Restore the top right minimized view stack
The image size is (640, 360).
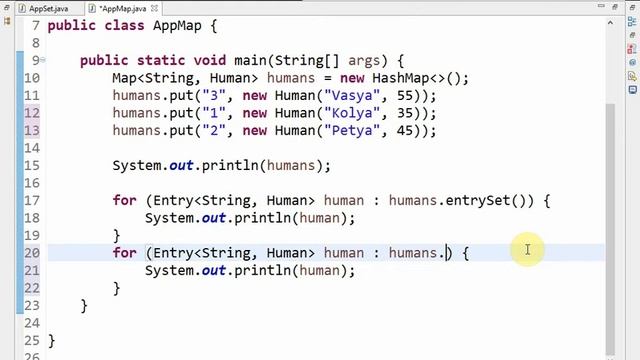tap(632, 7)
